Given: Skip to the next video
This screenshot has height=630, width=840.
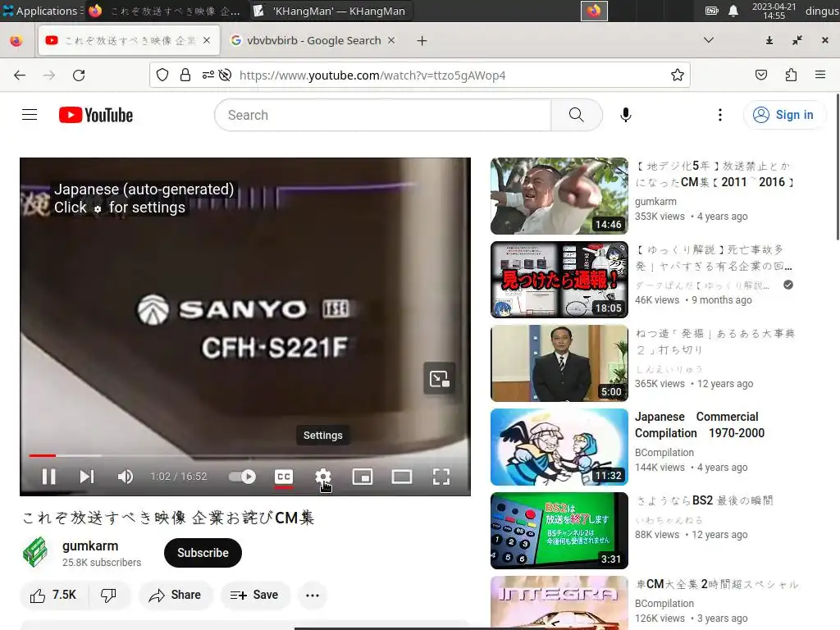Looking at the screenshot, I should 87,477.
